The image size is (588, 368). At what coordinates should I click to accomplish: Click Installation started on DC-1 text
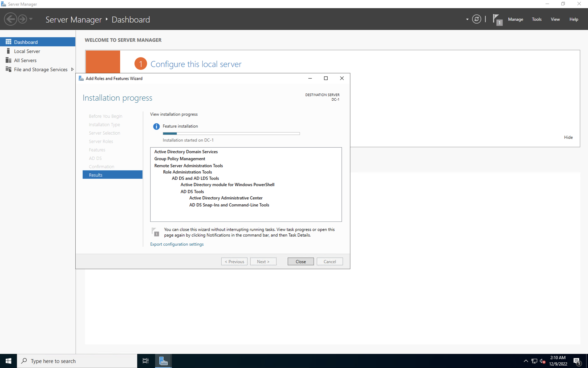click(x=188, y=140)
